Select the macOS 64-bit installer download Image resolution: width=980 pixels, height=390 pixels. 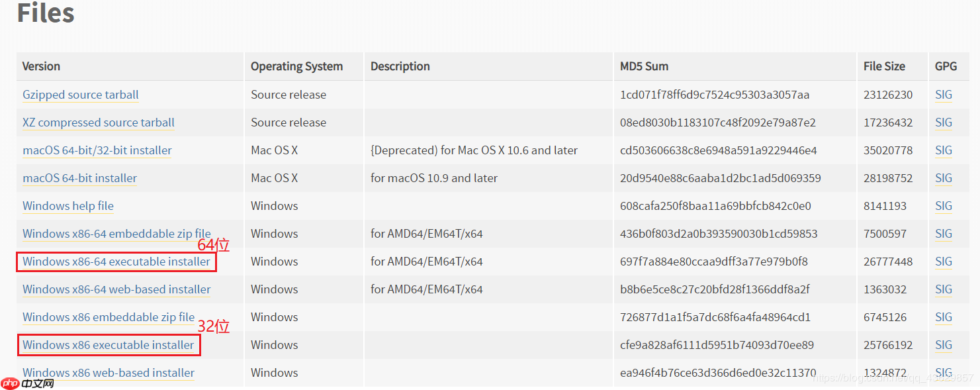(80, 178)
